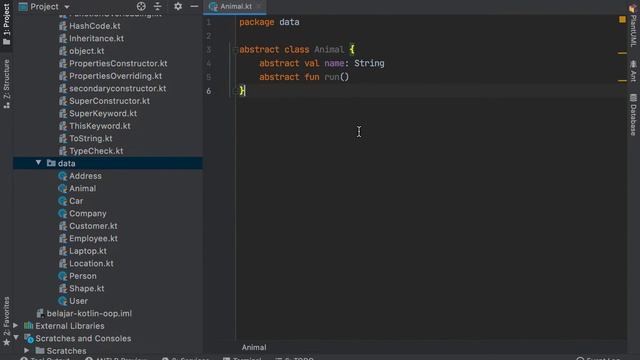This screenshot has width=640, height=360.
Task: Open the Address class
Action: (85, 176)
